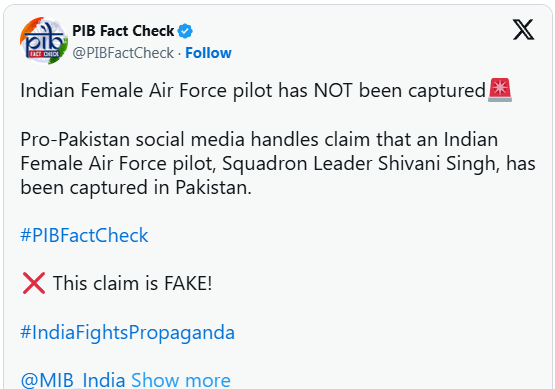
Task: Click the red cross mark emoji
Action: pos(34,283)
